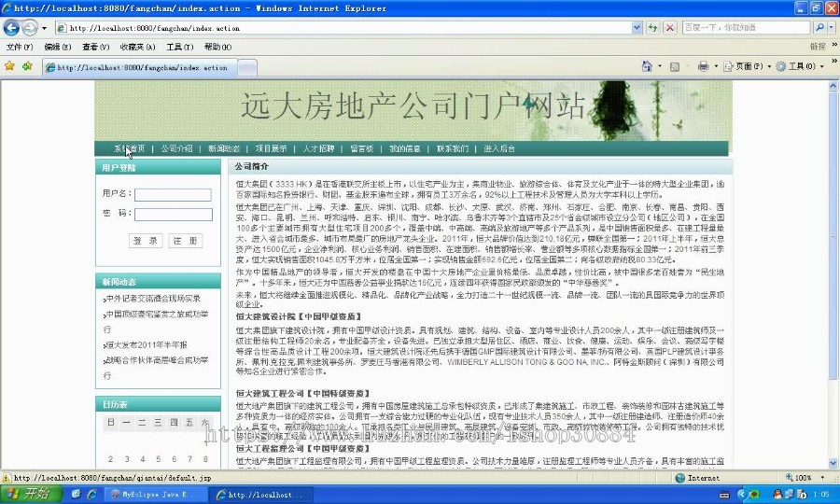
Task: Expand the Home button dropdown arrow
Action: coord(660,66)
